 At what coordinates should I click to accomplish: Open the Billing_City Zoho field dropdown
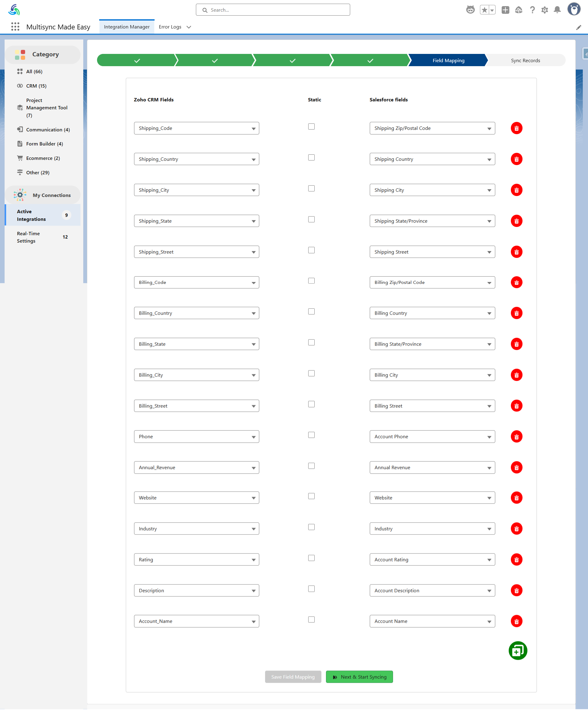[197, 375]
